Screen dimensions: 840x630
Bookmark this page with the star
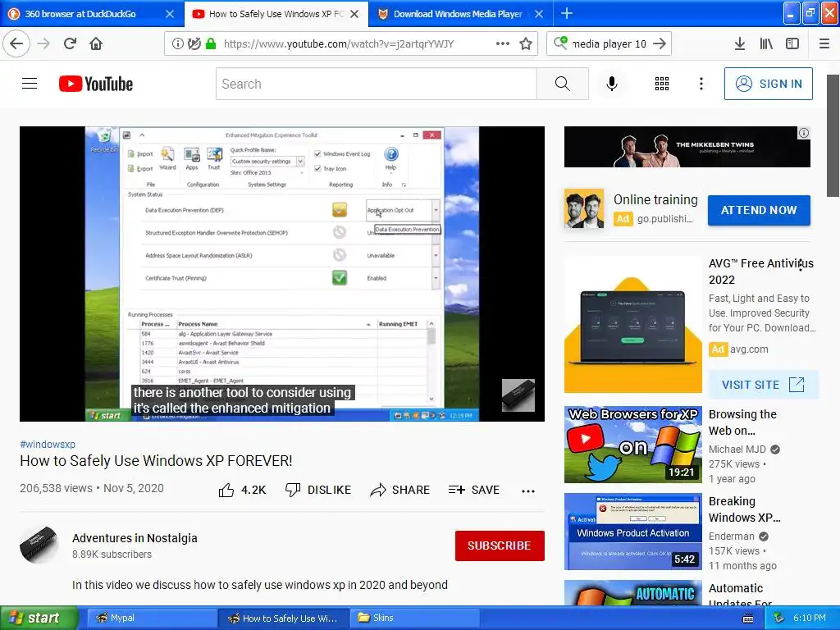526,44
